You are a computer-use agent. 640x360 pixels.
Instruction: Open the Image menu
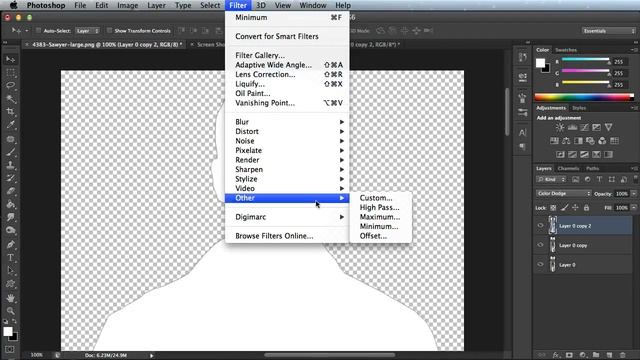tap(127, 5)
